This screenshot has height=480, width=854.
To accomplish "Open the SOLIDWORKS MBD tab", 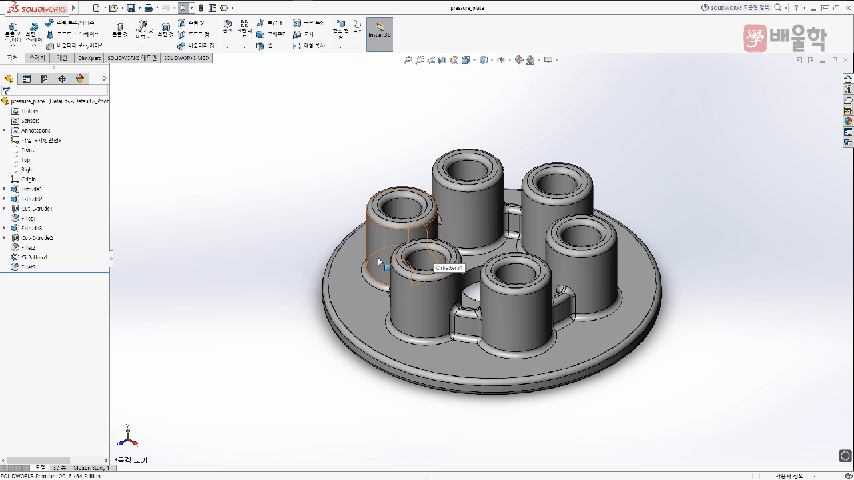I will point(186,58).
